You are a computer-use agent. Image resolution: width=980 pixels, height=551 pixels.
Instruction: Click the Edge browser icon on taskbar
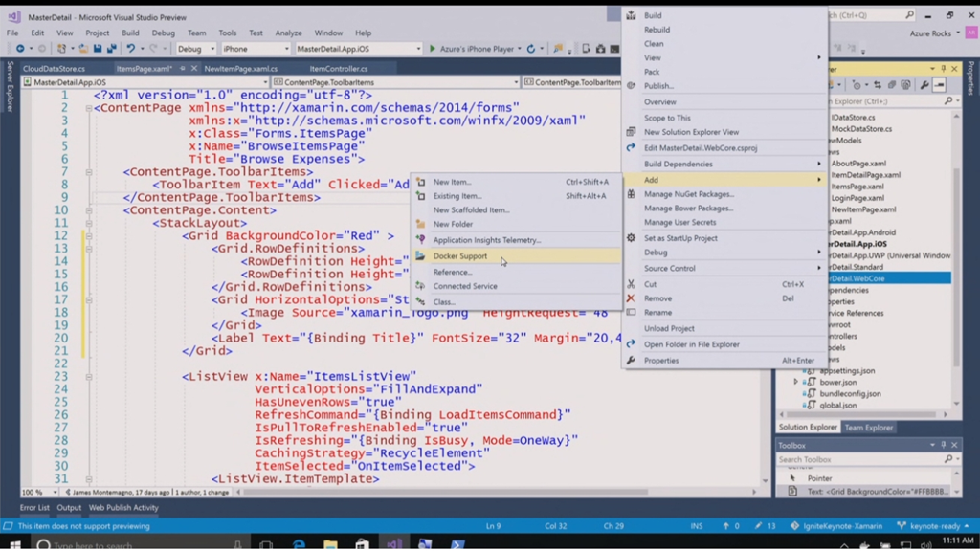[x=300, y=544]
